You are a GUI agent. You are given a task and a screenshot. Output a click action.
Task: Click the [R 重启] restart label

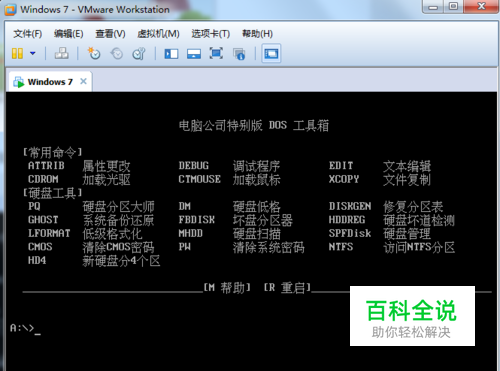pyautogui.click(x=287, y=287)
